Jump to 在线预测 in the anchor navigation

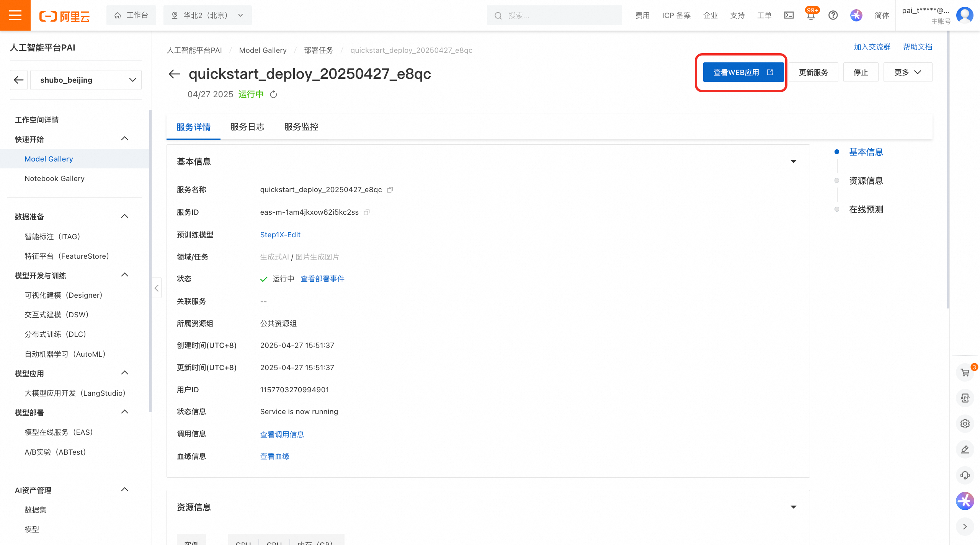(866, 209)
